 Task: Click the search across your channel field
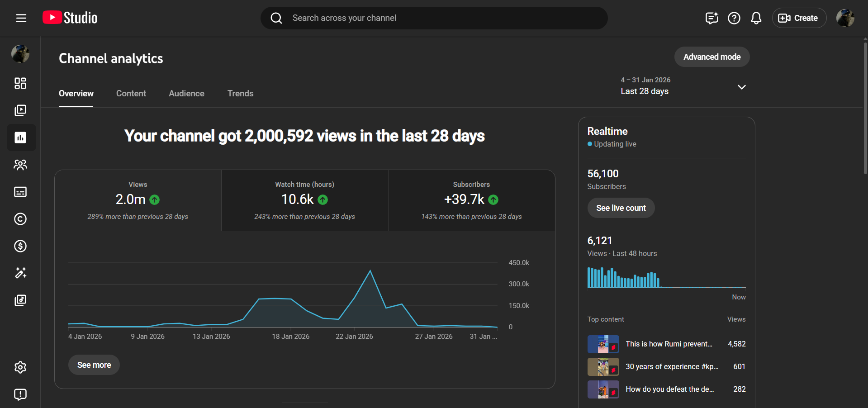click(x=434, y=18)
